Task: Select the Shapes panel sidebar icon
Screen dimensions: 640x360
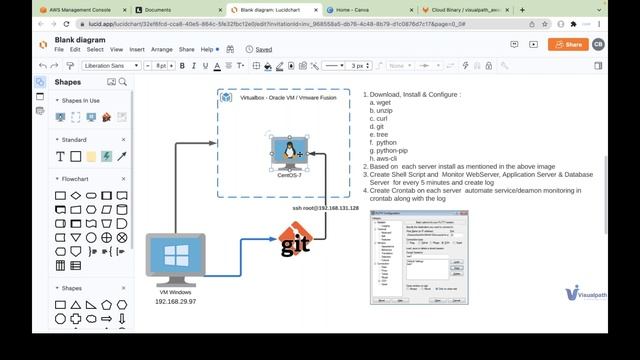Action: tap(40, 82)
